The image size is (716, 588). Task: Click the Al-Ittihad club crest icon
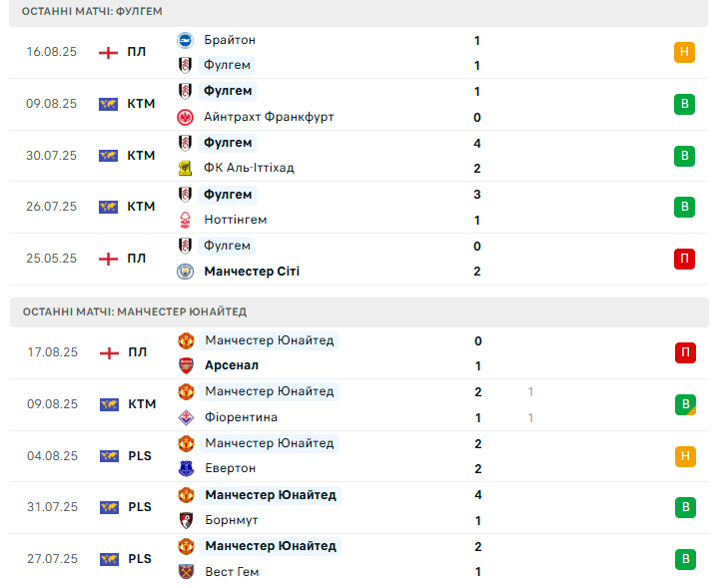[x=185, y=168]
